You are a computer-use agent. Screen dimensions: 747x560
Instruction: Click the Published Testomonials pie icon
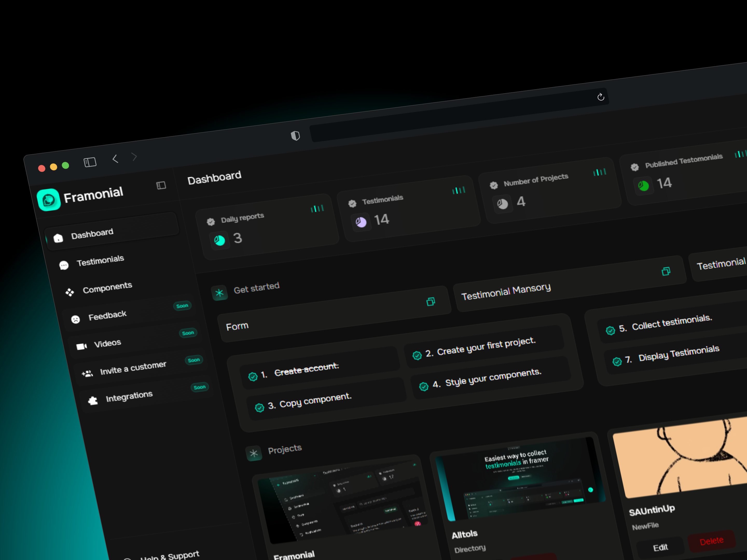point(643,186)
